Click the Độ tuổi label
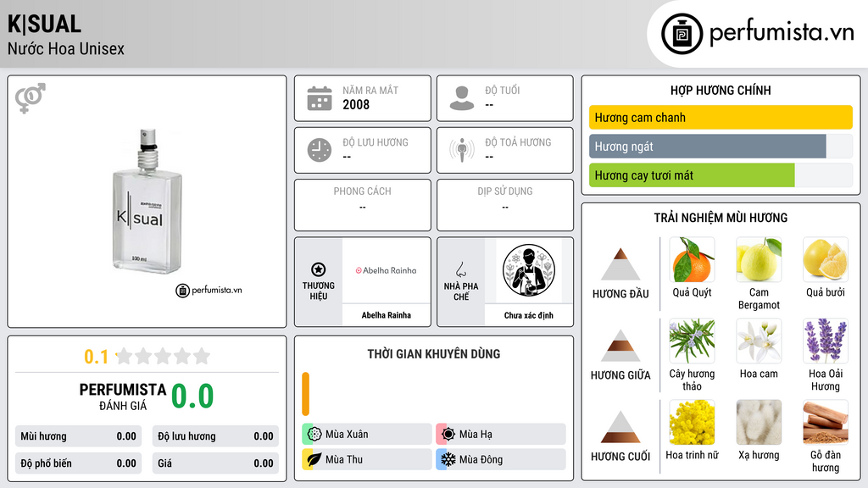The height and width of the screenshot is (488, 868). tap(503, 90)
